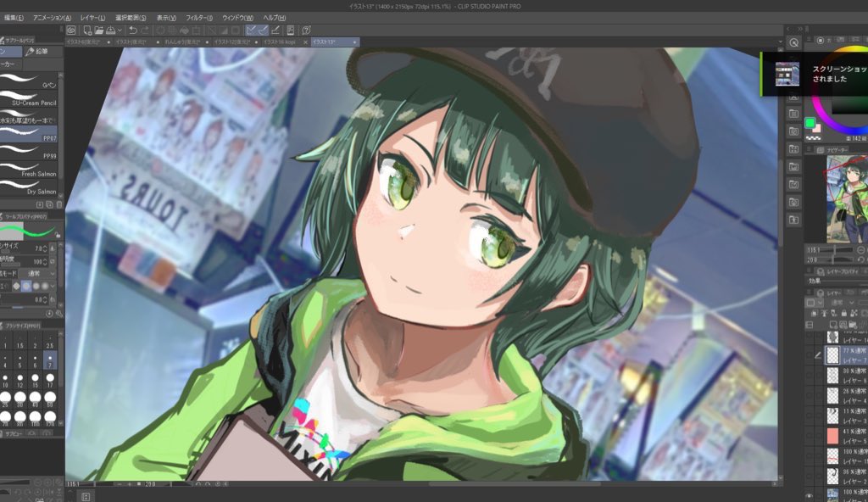The width and height of the screenshot is (868, 502).
Task: Open Clip Studio launcher icon
Action: coord(71,31)
